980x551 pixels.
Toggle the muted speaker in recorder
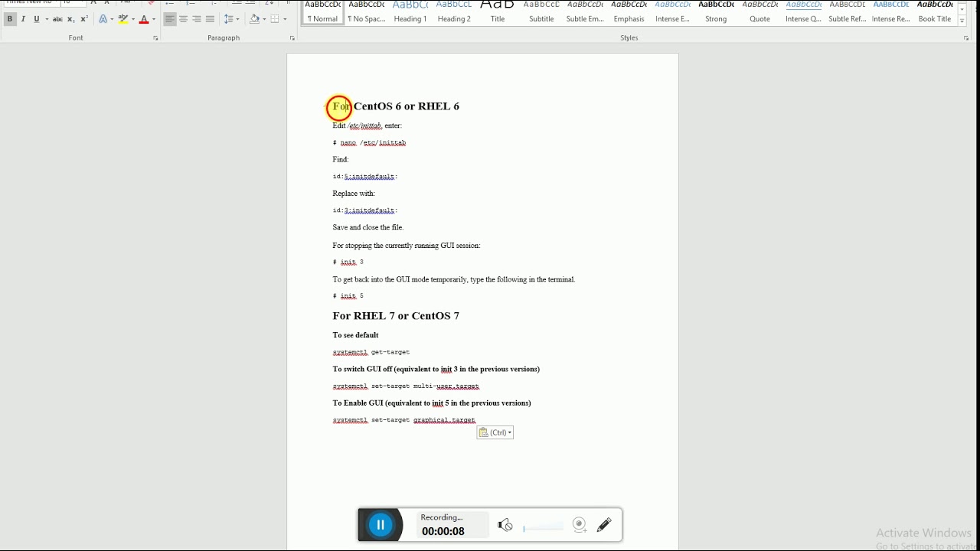coord(505,525)
